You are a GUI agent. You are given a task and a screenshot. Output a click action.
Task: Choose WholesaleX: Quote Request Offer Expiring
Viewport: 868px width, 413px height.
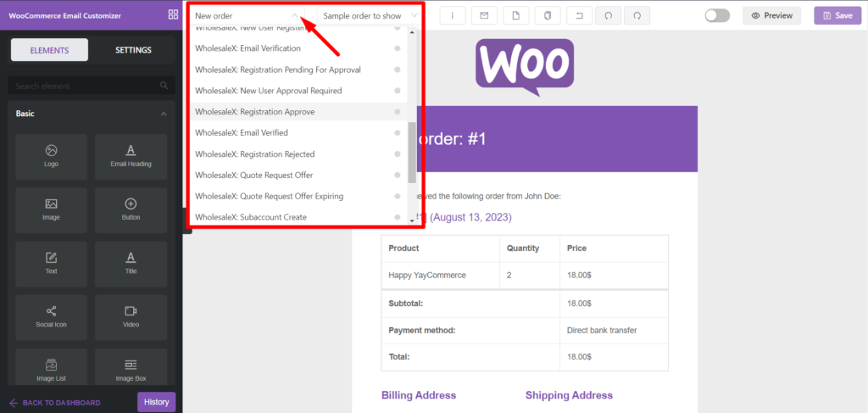pos(298,196)
